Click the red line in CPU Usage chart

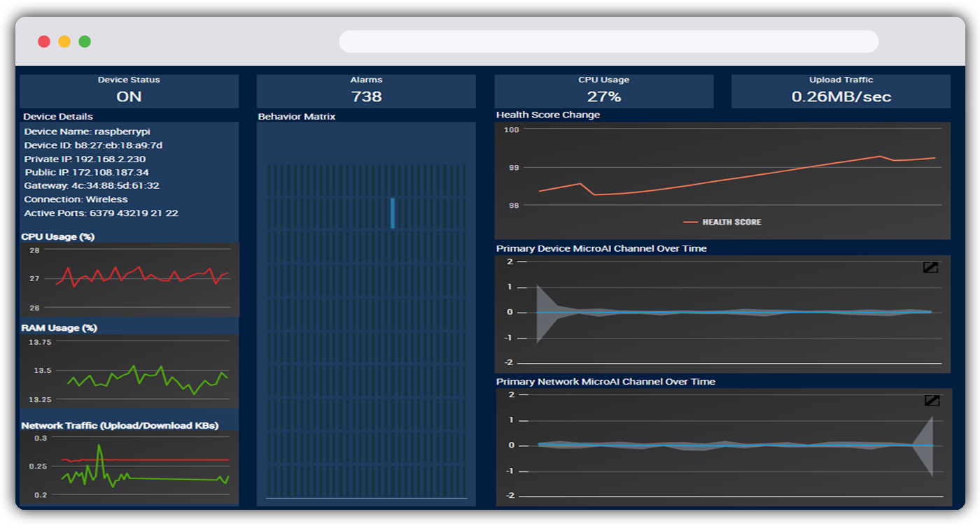116,268
